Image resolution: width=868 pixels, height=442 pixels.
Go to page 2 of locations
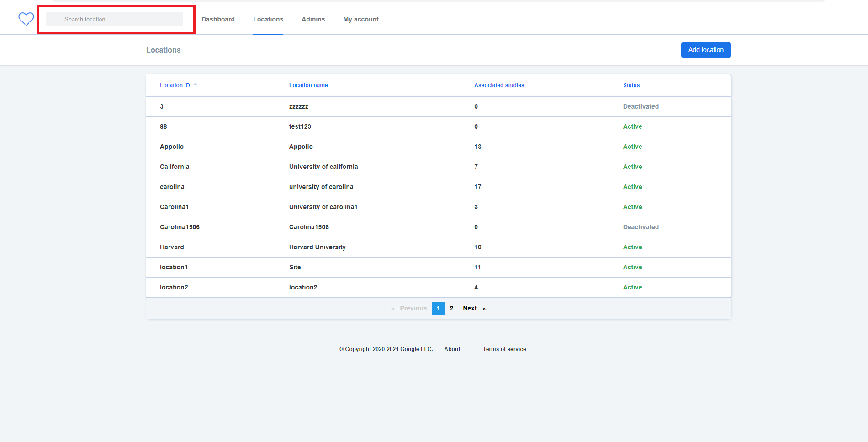click(x=451, y=308)
